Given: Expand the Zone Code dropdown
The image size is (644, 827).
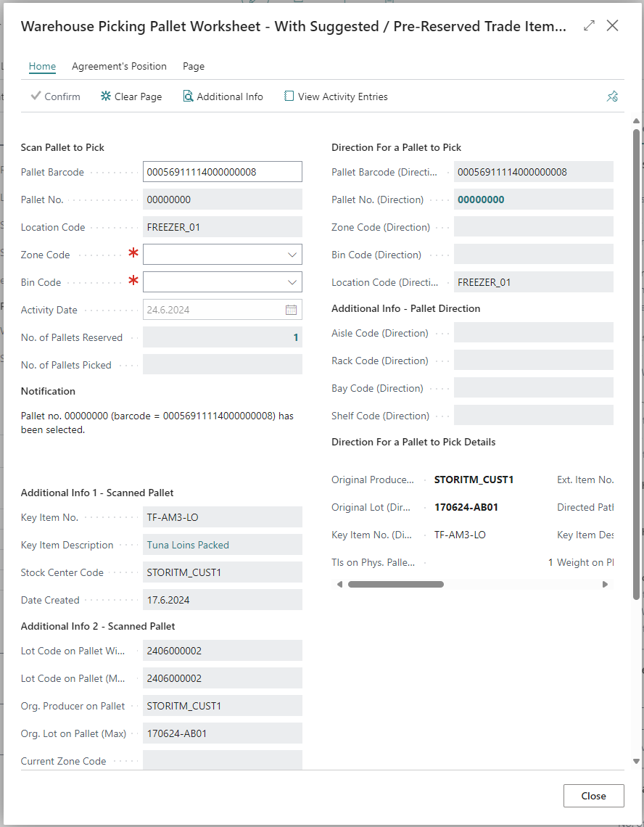Looking at the screenshot, I should (x=292, y=255).
